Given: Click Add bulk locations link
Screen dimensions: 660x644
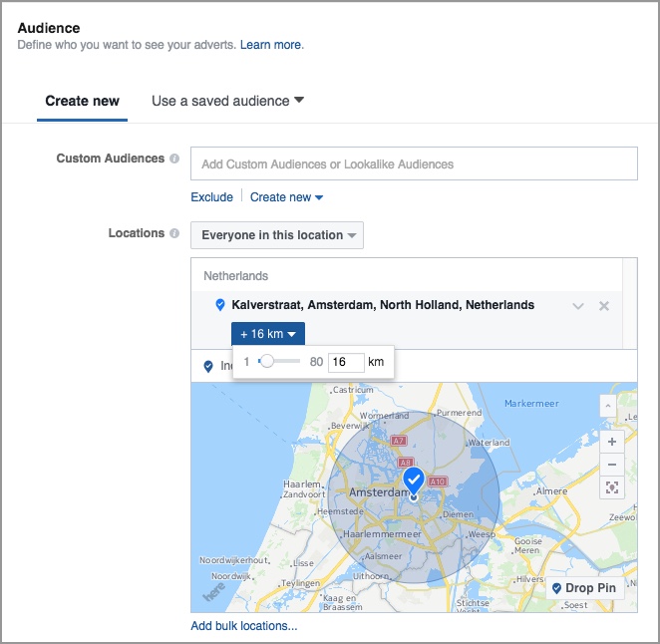Looking at the screenshot, I should click(244, 626).
